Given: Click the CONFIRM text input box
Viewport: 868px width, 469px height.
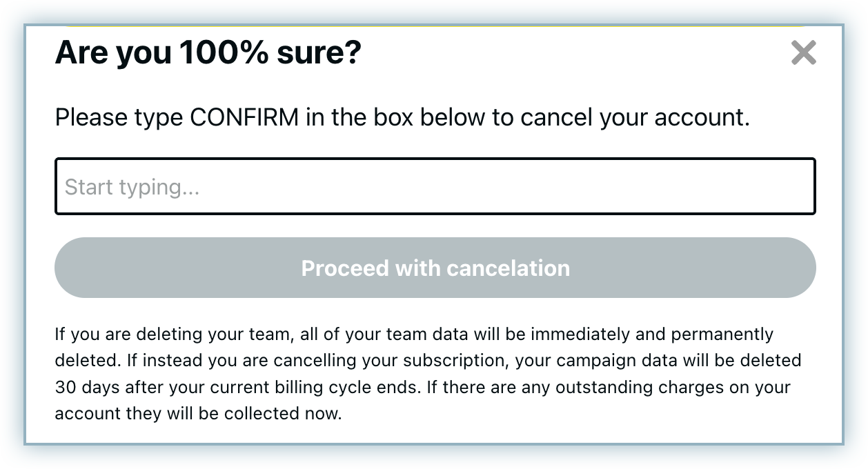Looking at the screenshot, I should point(435,186).
